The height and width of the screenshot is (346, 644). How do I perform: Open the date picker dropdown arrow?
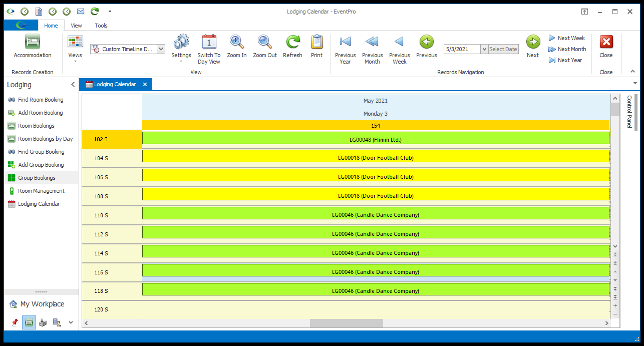click(x=484, y=49)
